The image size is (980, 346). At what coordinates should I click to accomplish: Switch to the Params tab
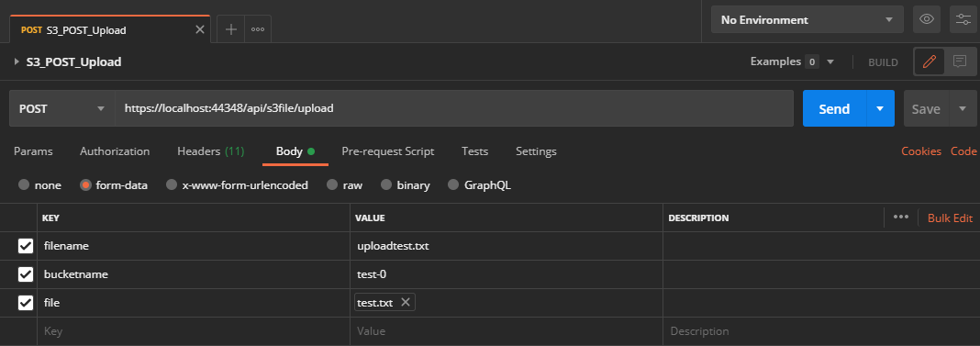tap(33, 151)
